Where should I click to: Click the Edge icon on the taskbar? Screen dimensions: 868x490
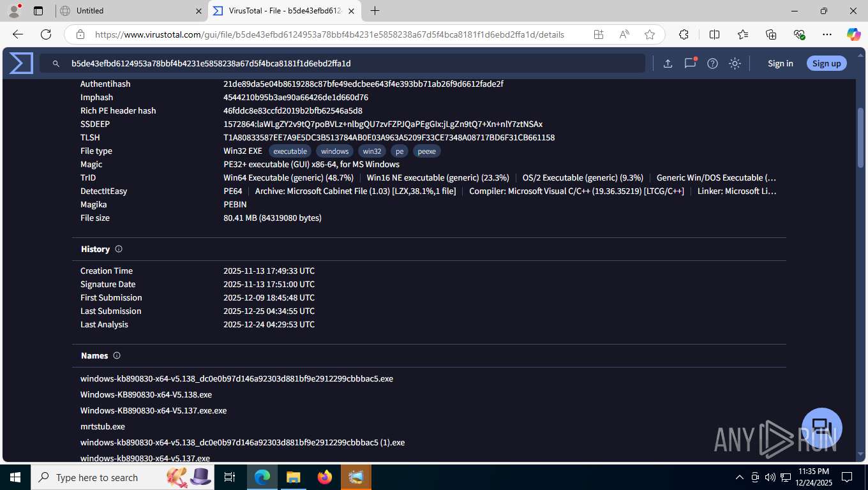click(262, 477)
